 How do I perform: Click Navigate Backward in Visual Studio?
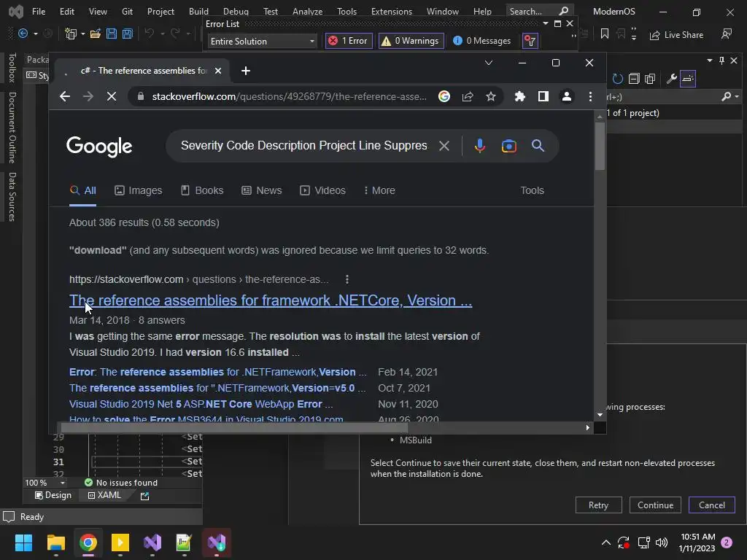pos(23,34)
